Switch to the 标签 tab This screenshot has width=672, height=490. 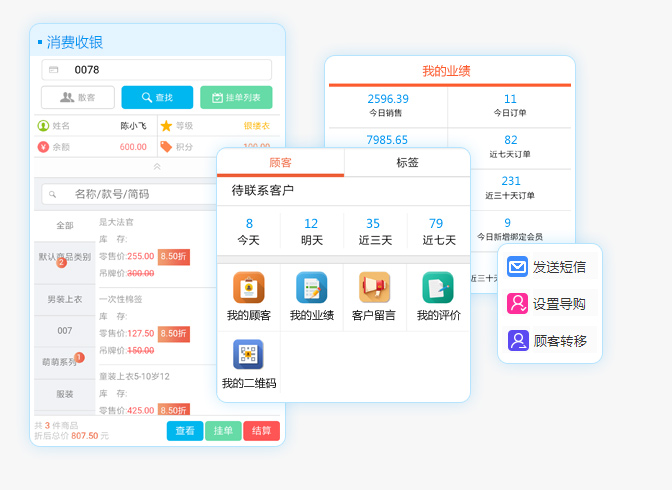(x=407, y=162)
